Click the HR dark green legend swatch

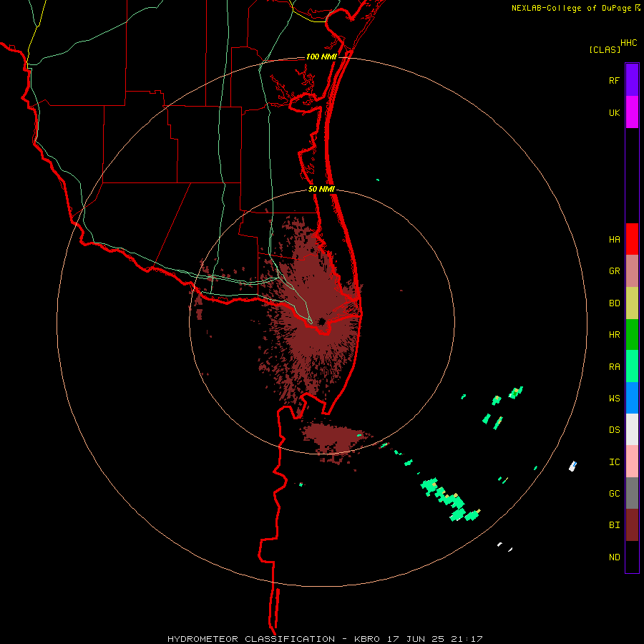pyautogui.click(x=632, y=335)
